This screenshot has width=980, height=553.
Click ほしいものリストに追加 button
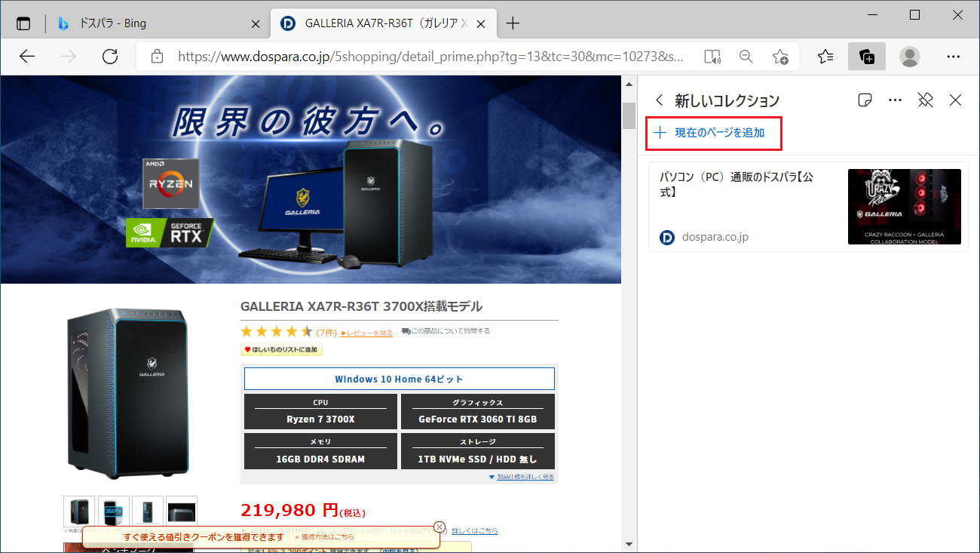282,349
